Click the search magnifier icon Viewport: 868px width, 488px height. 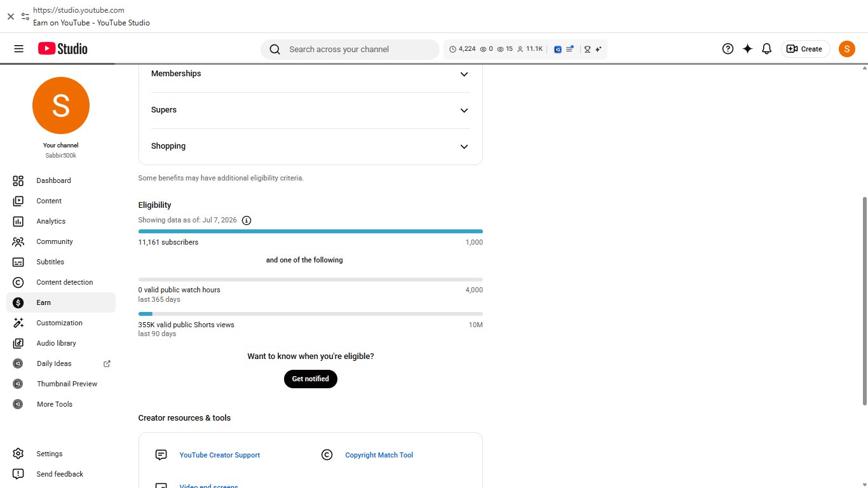tap(275, 50)
